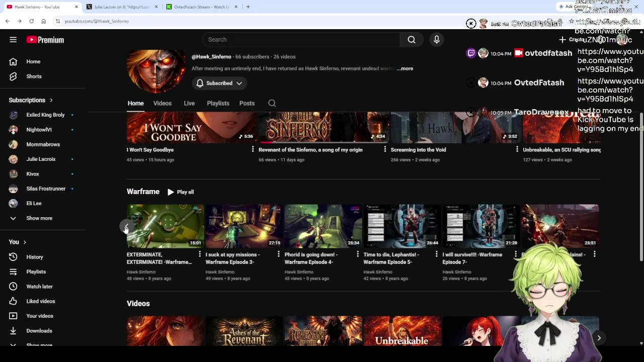This screenshot has width=644, height=362.
Task: Switch to the channel Playlists tab
Action: coord(218,103)
